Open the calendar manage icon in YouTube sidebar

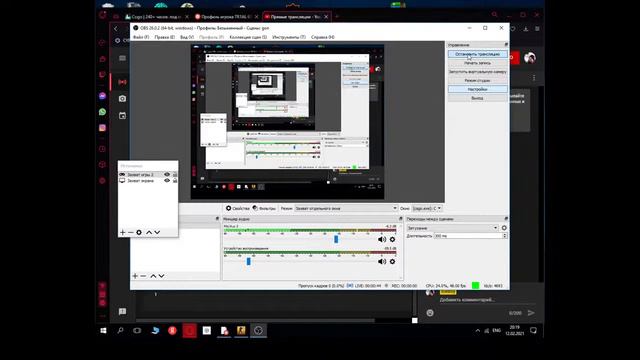pyautogui.click(x=122, y=116)
